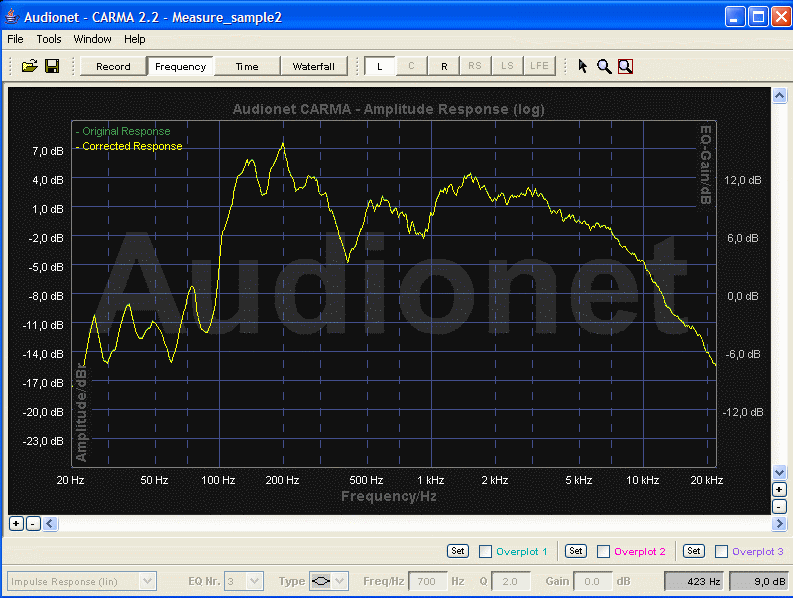Open the Tools menu
This screenshot has width=793, height=598.
49,39
